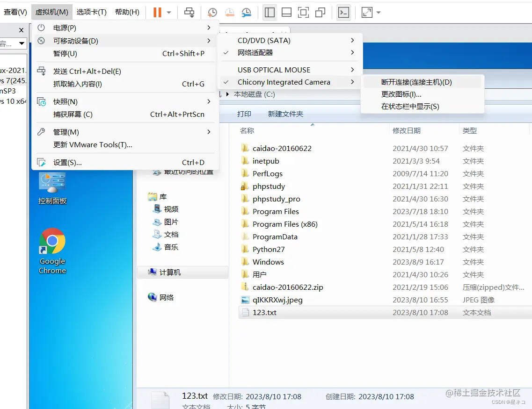Click the orange Pause VM toolbar icon

[157, 13]
